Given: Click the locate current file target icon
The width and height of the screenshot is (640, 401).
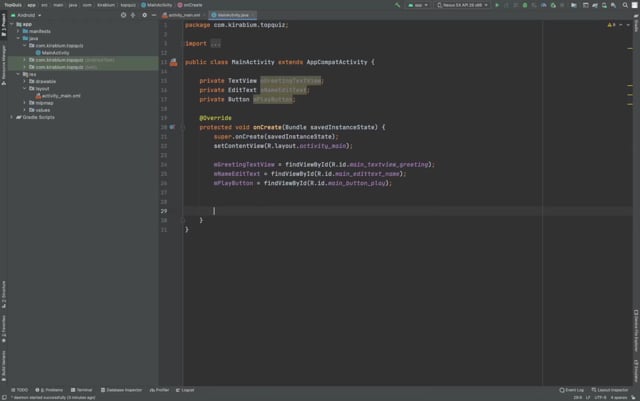Looking at the screenshot, I should click(x=123, y=15).
